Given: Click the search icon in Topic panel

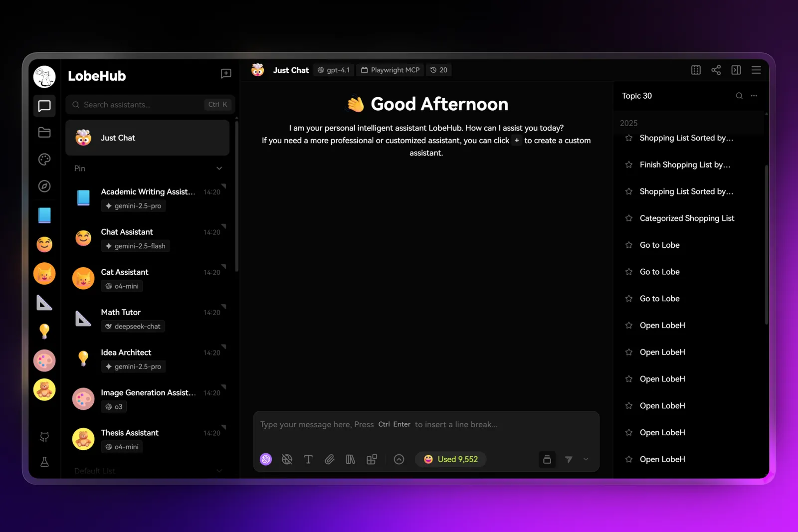Looking at the screenshot, I should click(739, 96).
